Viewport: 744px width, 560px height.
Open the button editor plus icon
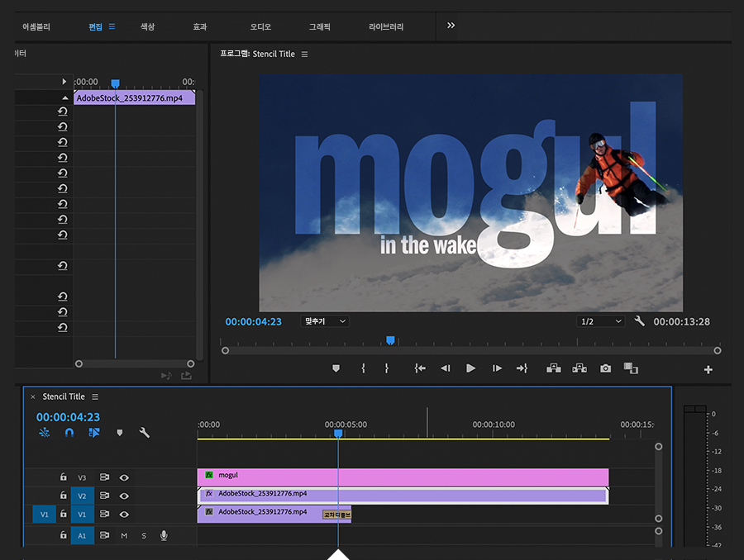(x=708, y=370)
